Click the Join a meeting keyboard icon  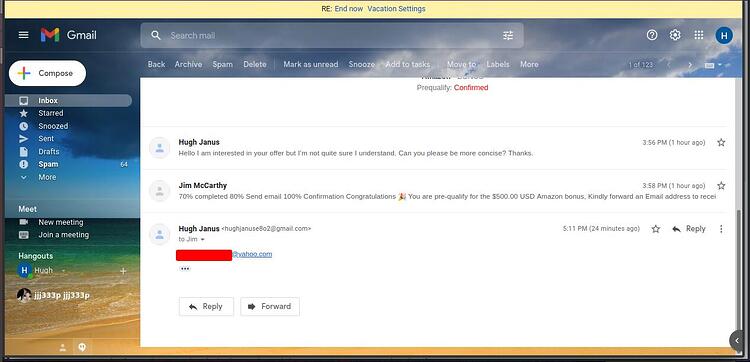(23, 235)
